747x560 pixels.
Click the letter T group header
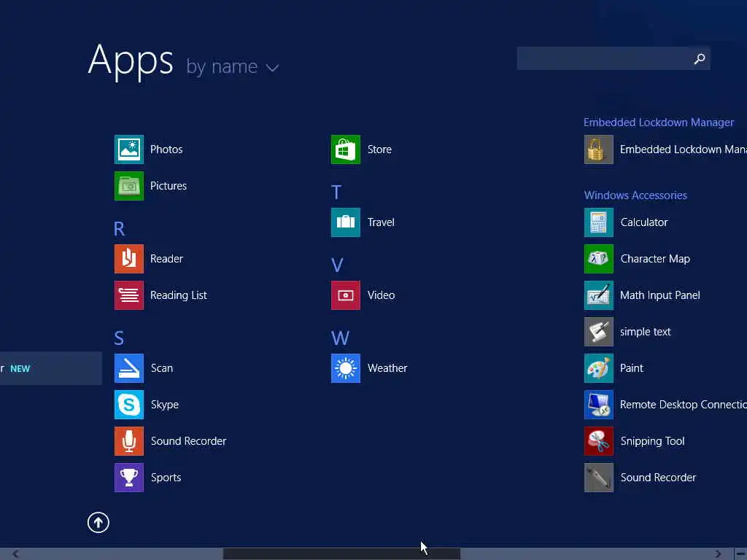[x=336, y=192]
